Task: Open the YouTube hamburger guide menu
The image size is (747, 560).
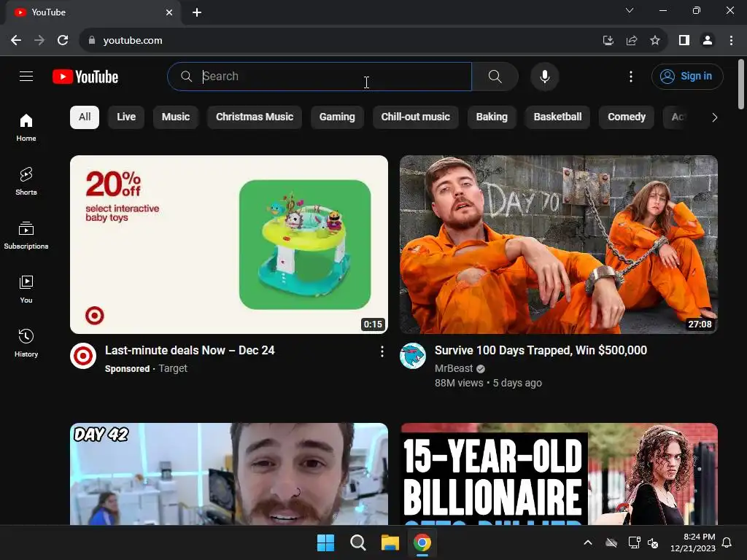Action: pyautogui.click(x=26, y=76)
